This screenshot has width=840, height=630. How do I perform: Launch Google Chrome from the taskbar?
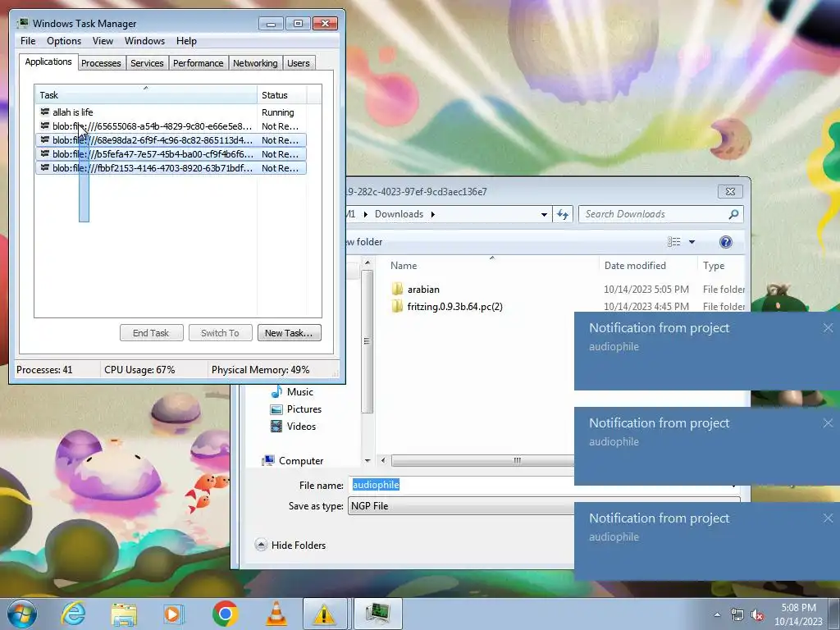click(225, 614)
